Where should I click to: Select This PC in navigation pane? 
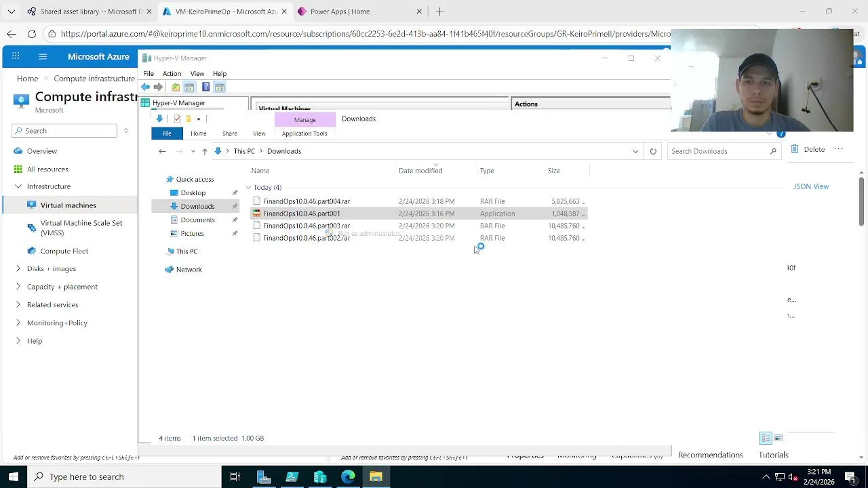click(186, 251)
